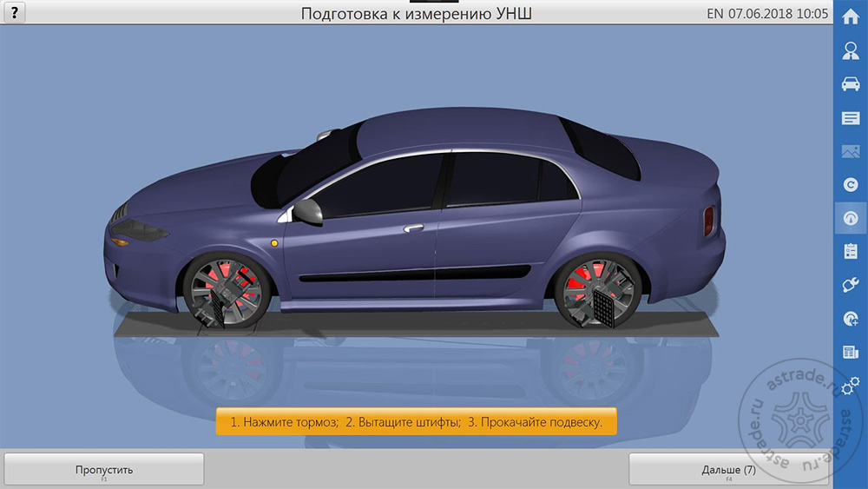Open the clipboard checklist icon
This screenshot has width=868, height=489.
tap(851, 251)
